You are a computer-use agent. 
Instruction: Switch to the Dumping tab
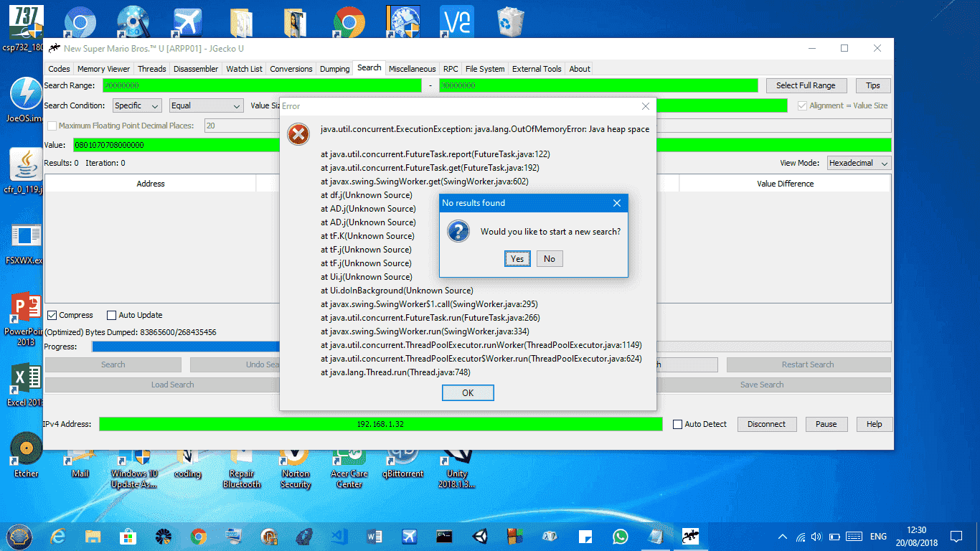click(335, 69)
